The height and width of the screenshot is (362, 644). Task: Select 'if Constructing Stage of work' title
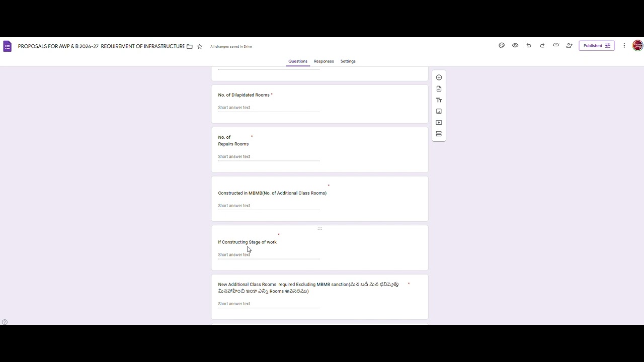click(x=248, y=242)
